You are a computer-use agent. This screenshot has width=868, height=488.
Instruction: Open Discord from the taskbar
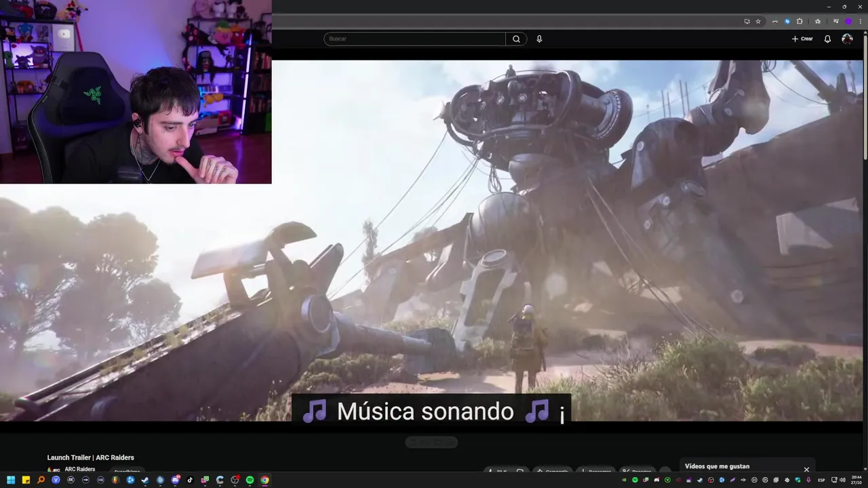(x=175, y=480)
